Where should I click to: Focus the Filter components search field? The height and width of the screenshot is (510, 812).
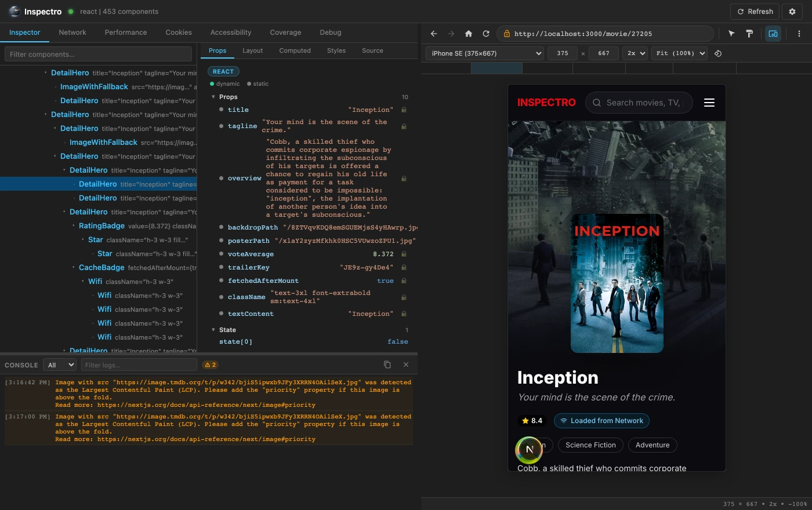[x=98, y=54]
